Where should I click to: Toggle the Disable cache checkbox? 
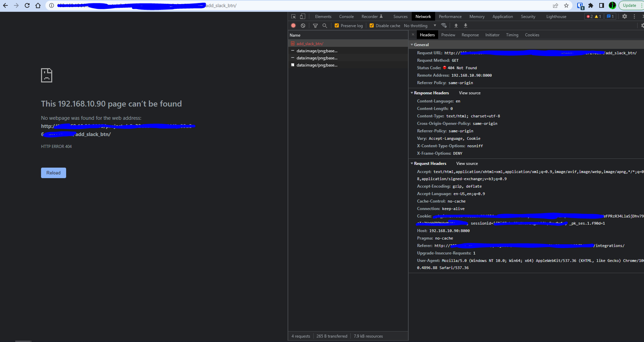[372, 25]
